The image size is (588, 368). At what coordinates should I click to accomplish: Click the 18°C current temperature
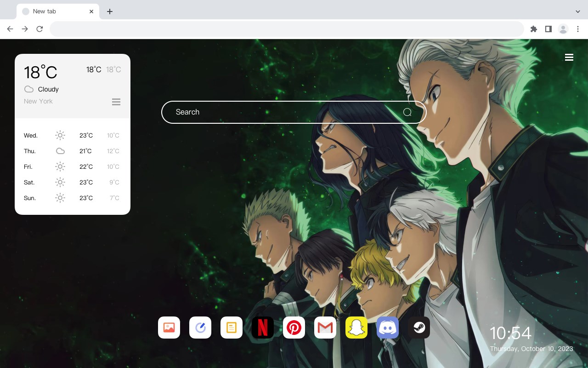pyautogui.click(x=40, y=72)
